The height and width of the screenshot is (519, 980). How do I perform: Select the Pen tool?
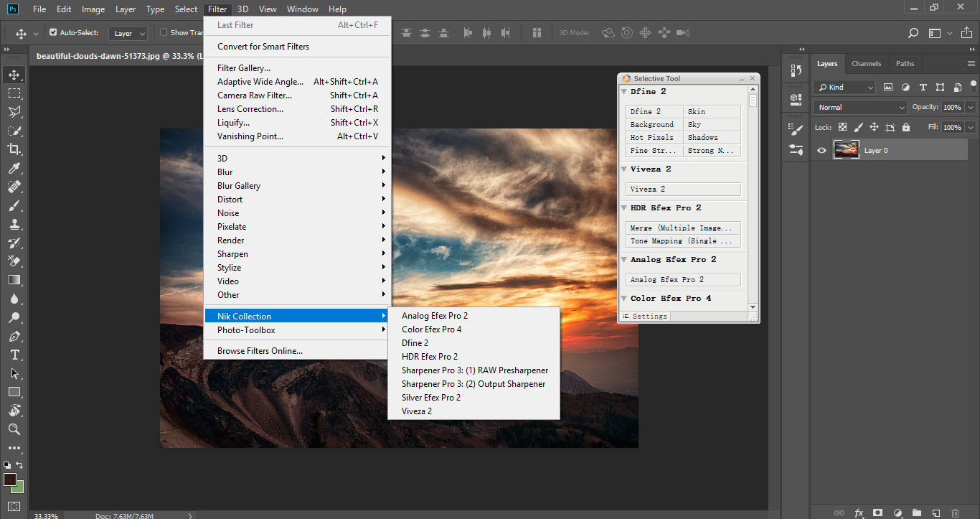(x=14, y=336)
